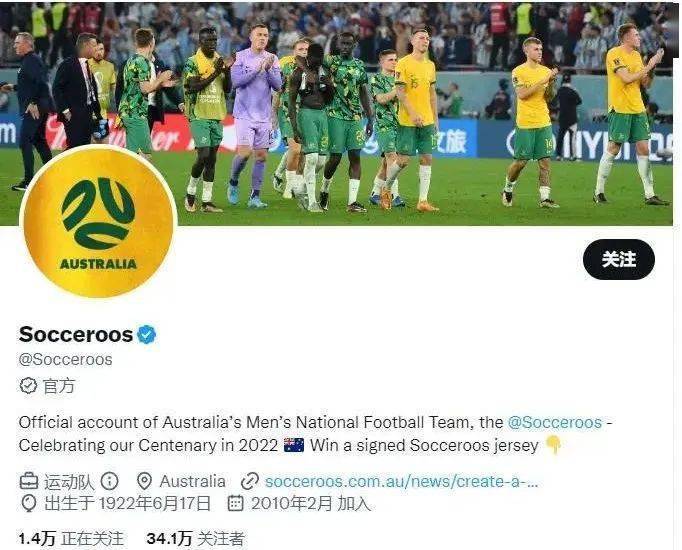Click the official 官方 checkmark icon
Screen dimensions: 682x550
click(x=29, y=385)
